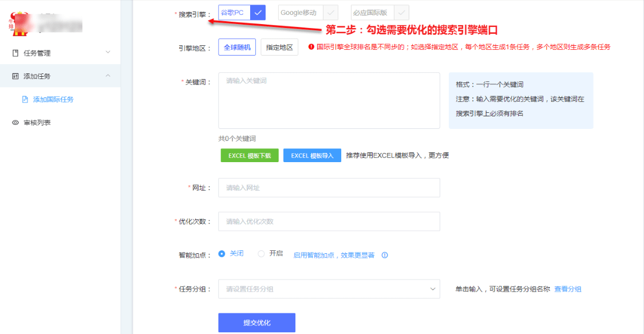Screen dimensions: 644x334
Task: Select 关闭 radio for 智能加点
Action: [x=222, y=254]
